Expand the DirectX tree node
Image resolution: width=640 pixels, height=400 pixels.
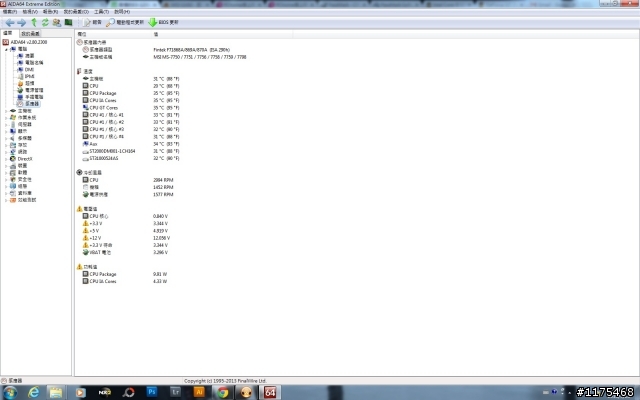coord(6,159)
